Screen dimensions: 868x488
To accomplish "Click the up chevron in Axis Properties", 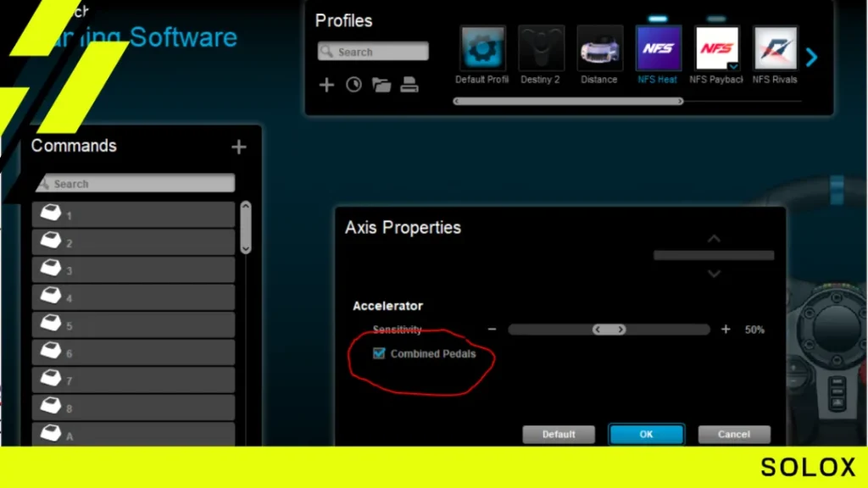I will (x=714, y=239).
